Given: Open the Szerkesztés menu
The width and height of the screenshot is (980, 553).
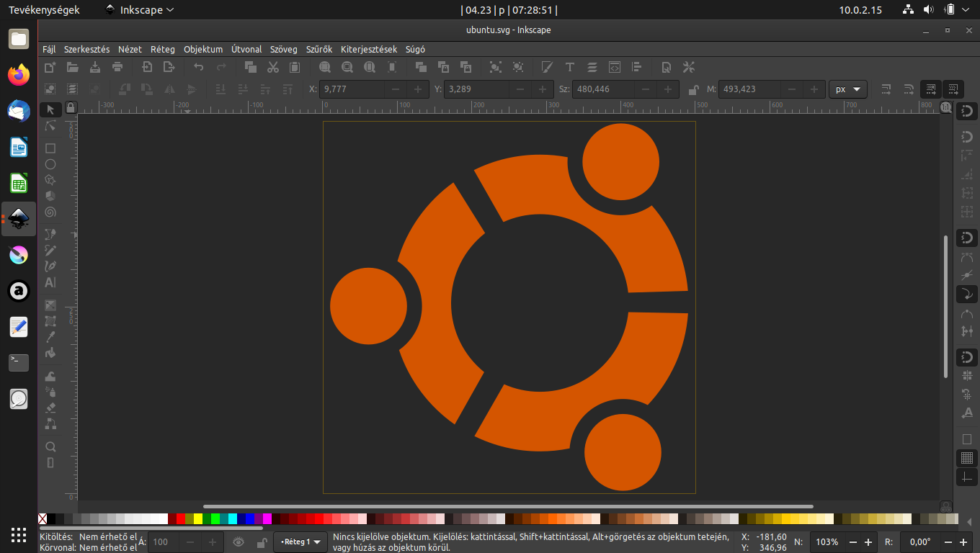Looking at the screenshot, I should [86, 50].
